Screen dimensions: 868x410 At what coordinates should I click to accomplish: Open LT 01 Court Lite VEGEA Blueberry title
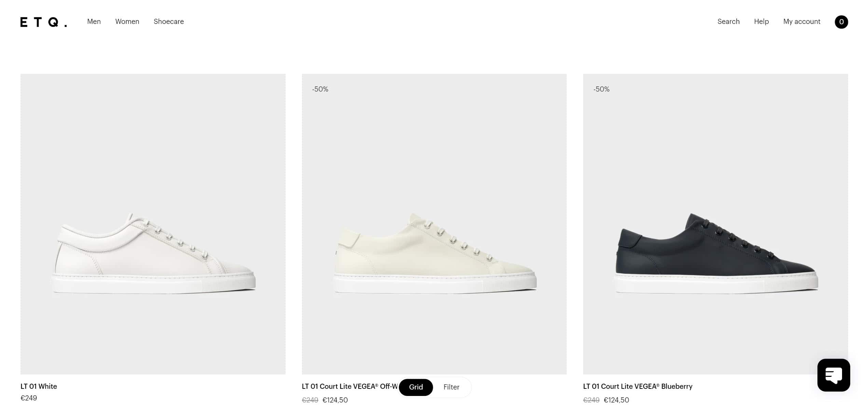pyautogui.click(x=637, y=386)
